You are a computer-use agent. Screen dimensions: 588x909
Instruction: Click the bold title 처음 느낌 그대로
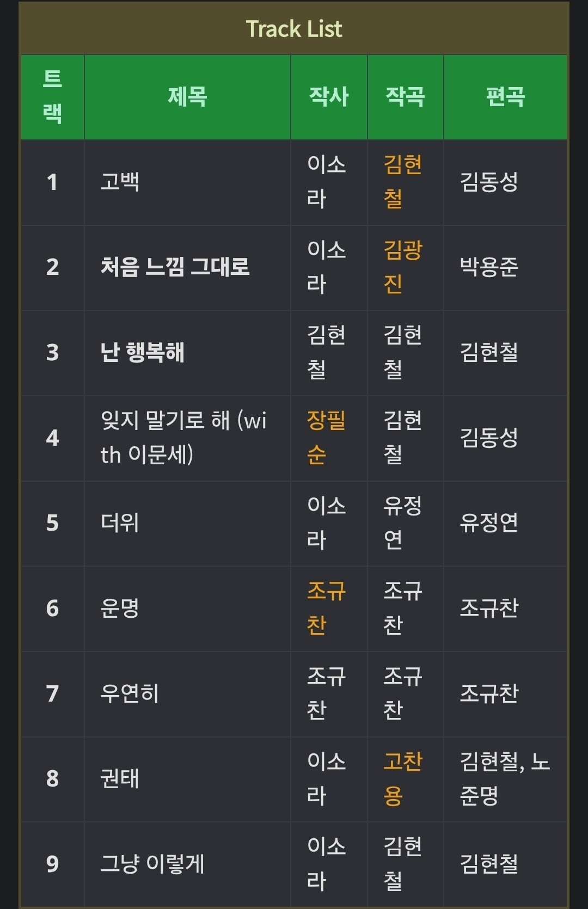[x=175, y=267]
